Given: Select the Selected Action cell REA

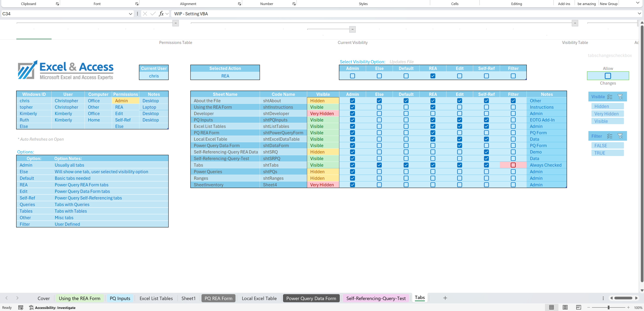Looking at the screenshot, I should pyautogui.click(x=225, y=76).
